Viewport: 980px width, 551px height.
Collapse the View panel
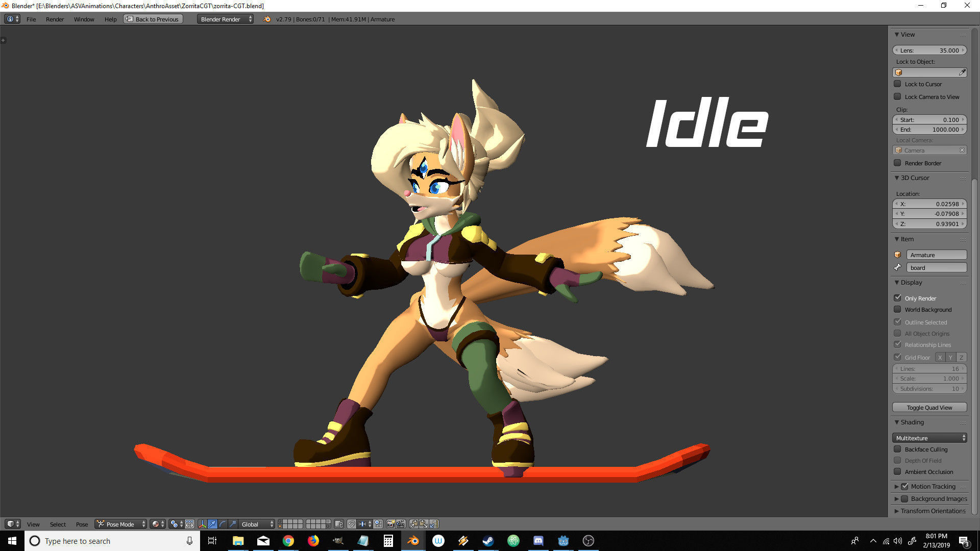coord(897,34)
